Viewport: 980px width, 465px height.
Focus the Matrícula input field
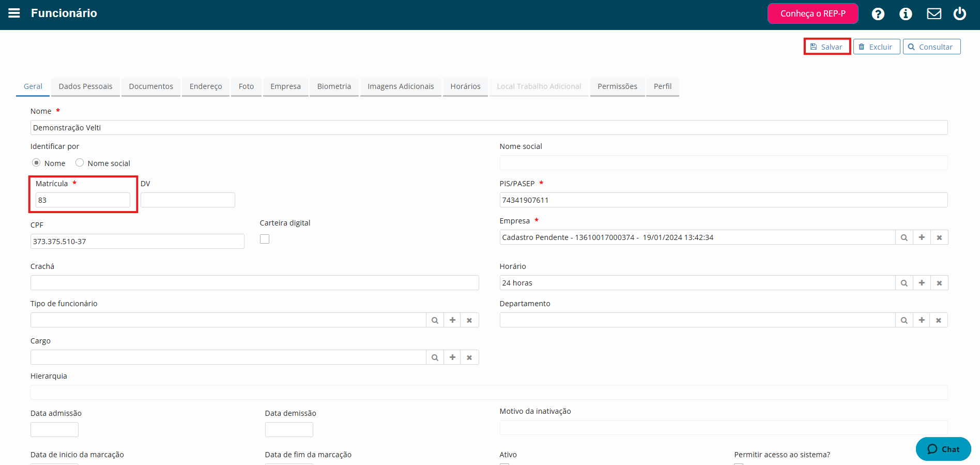[x=83, y=200]
